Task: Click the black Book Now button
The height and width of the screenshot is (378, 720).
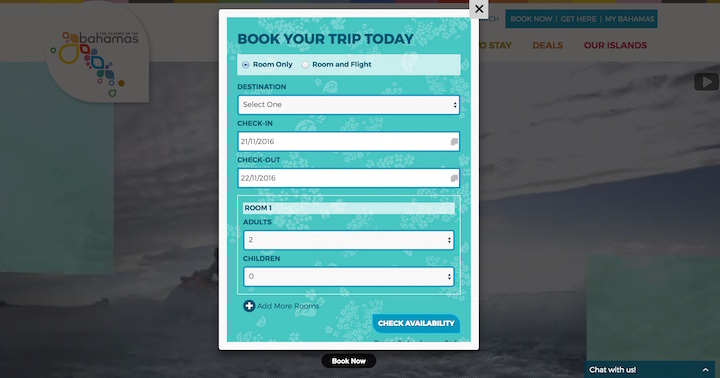Action: click(349, 361)
